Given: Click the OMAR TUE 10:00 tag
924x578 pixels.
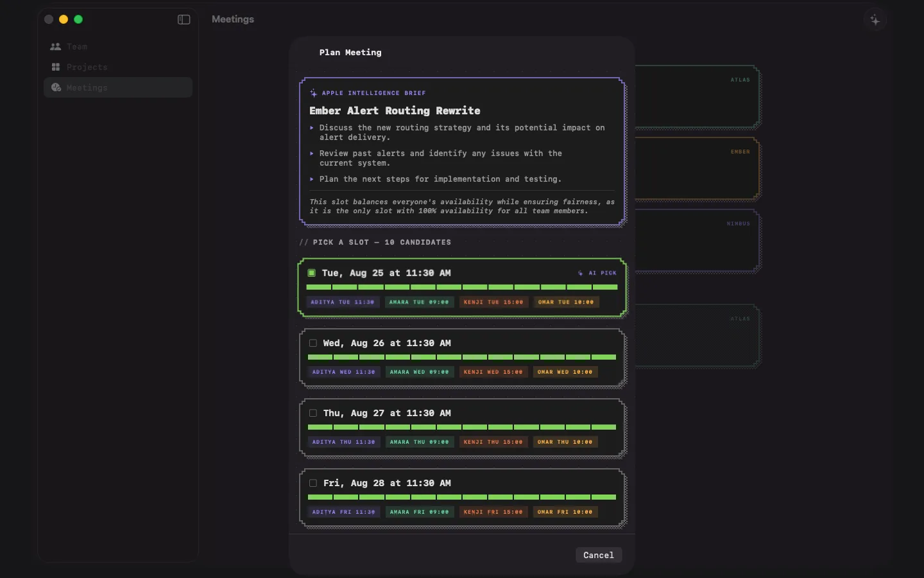Looking at the screenshot, I should point(566,302).
